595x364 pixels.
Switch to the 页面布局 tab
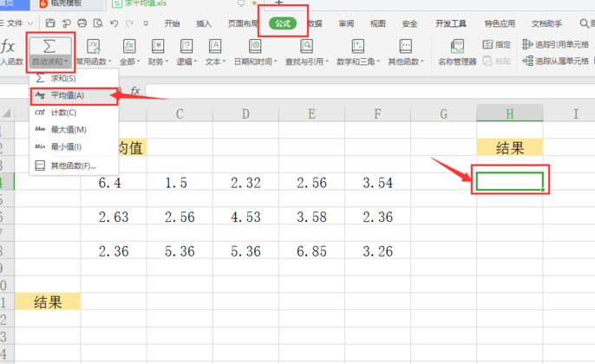pos(243,23)
